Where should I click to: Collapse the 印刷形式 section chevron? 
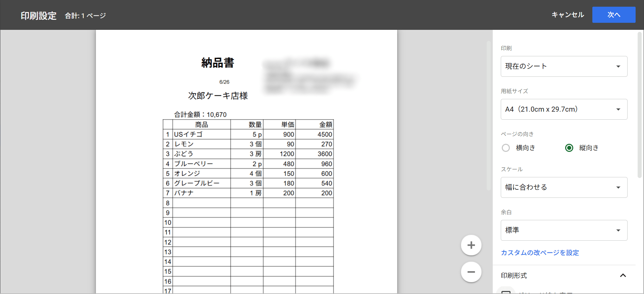(623, 276)
